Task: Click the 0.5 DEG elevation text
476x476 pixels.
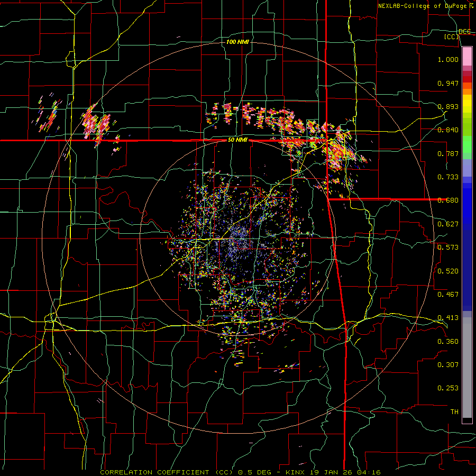Action: pyautogui.click(x=255, y=472)
